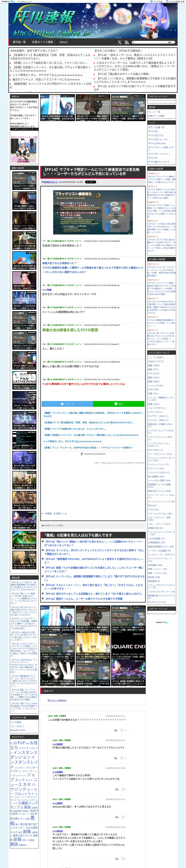The height and width of the screenshot is (868, 186).
Task: Click the reply arrow icon on comment 2407
Action: point(117,789)
